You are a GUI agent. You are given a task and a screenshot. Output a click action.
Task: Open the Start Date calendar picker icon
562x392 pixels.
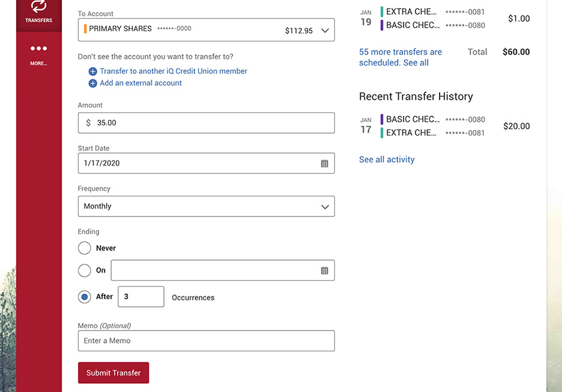click(x=324, y=164)
